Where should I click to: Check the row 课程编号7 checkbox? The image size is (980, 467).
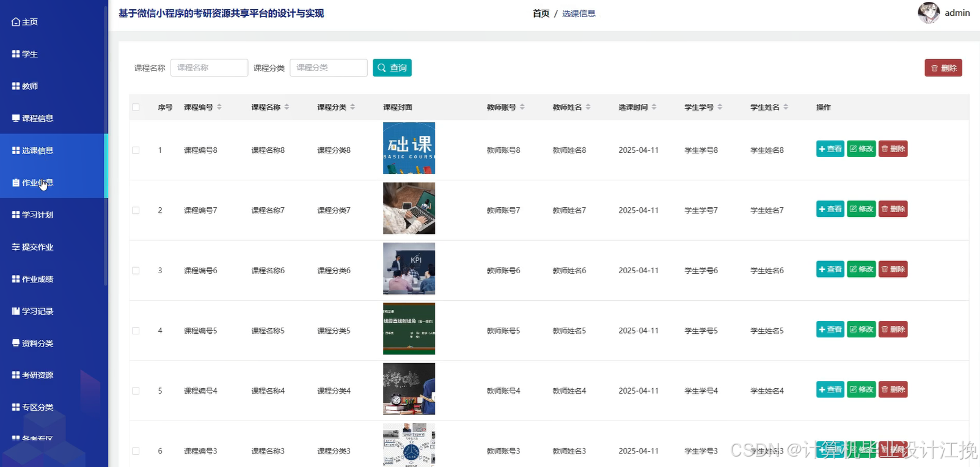pyautogui.click(x=136, y=210)
